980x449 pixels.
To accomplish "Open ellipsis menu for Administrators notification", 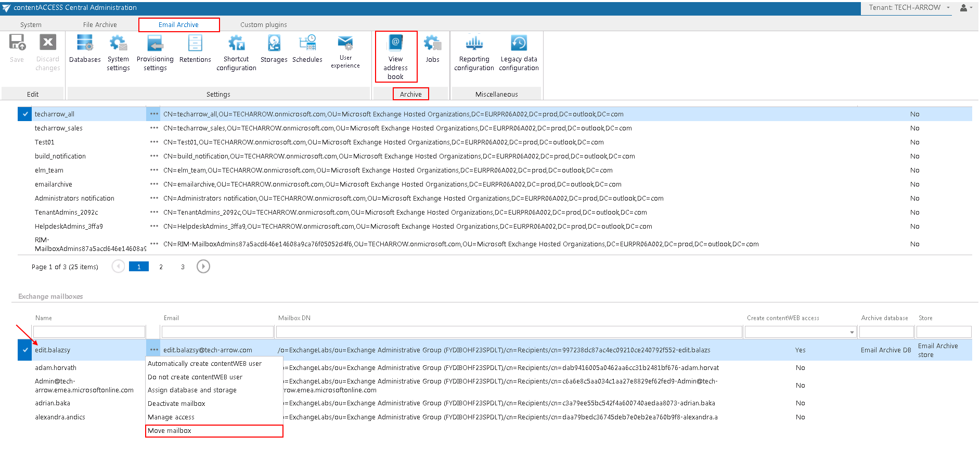I will coord(154,198).
